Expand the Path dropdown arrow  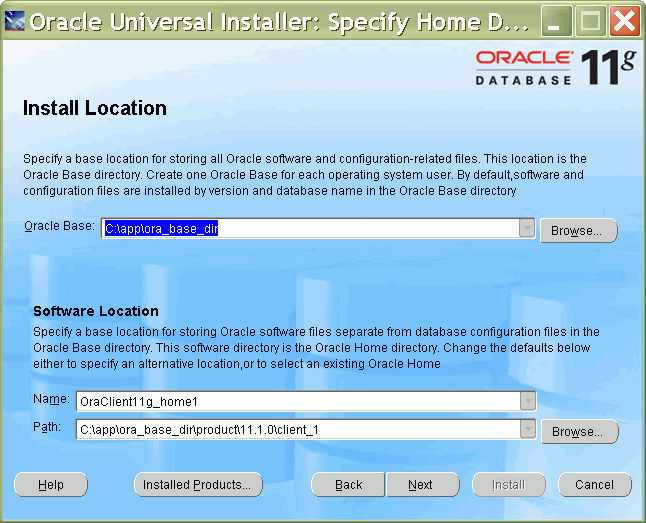click(528, 429)
